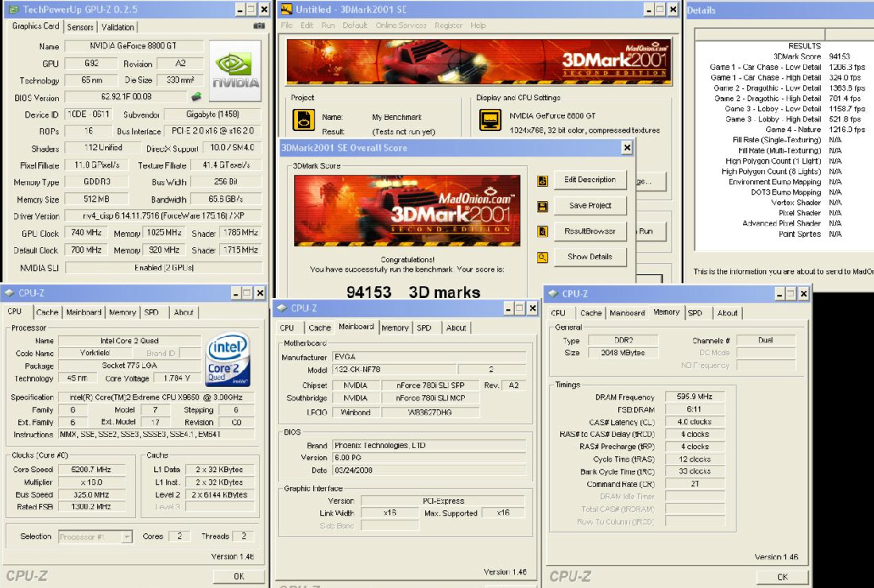The image size is (874, 588).
Task: Click the Intel Core 2 Quad logo
Action: [x=228, y=359]
